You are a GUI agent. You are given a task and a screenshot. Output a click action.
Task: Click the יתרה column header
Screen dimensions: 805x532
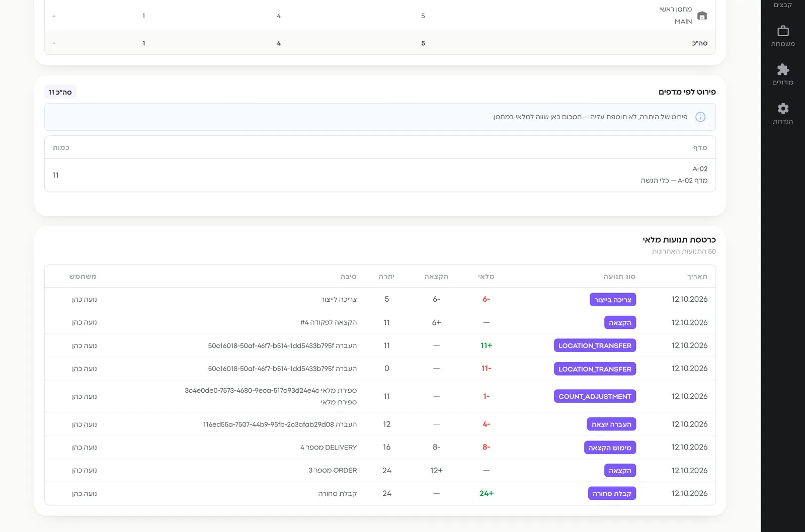[386, 277]
